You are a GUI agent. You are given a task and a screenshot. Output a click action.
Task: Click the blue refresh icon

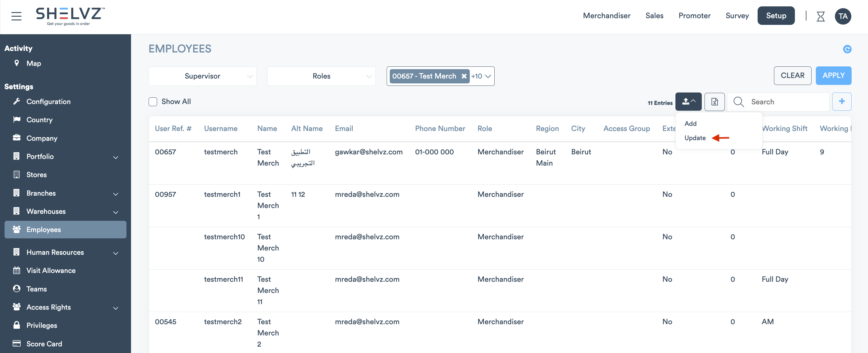(847, 49)
